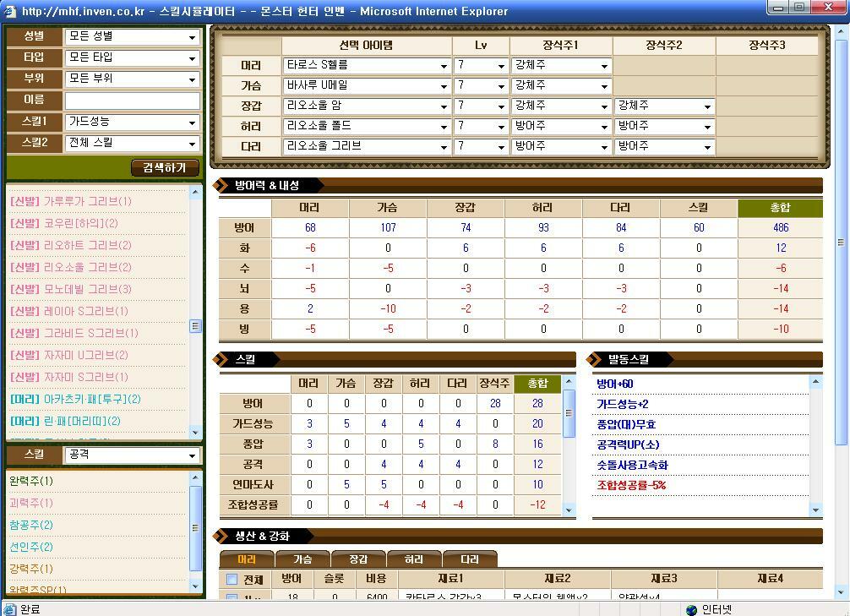Click the 방어력 & 내성 section header icon
The height and width of the screenshot is (616, 850).
click(x=222, y=186)
